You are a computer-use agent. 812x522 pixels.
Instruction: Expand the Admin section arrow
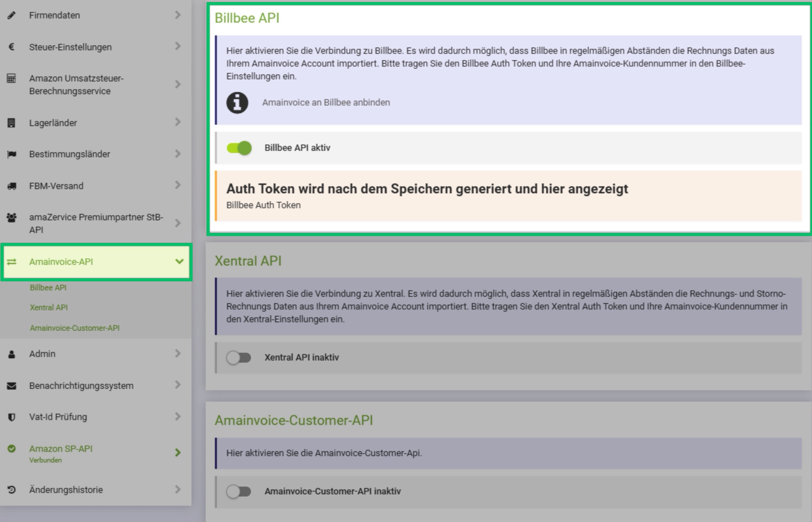pos(178,353)
